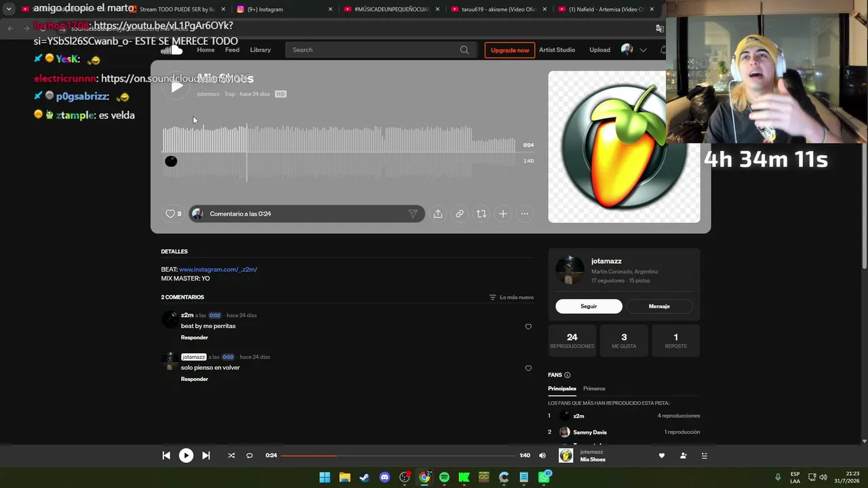Repost the track with the repost arrows icon
The image size is (868, 488).
point(481,213)
